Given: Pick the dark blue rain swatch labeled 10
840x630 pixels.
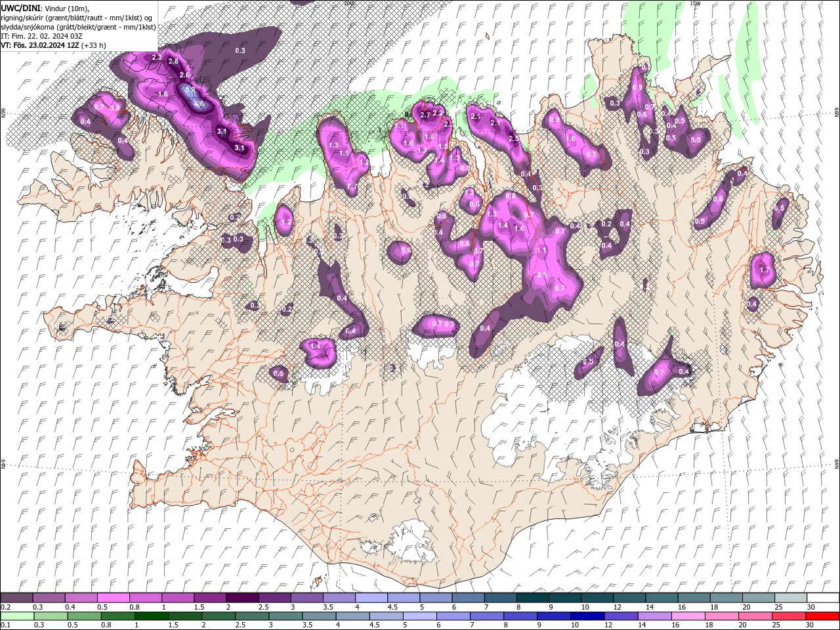Looking at the screenshot, I should 588,616.
